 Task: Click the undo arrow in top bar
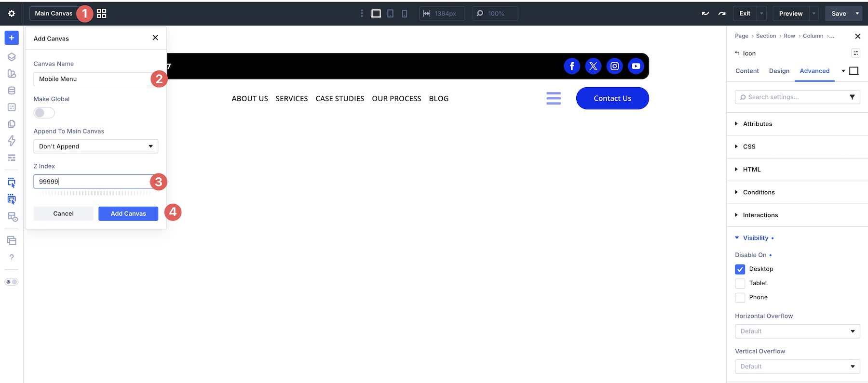[x=705, y=13]
